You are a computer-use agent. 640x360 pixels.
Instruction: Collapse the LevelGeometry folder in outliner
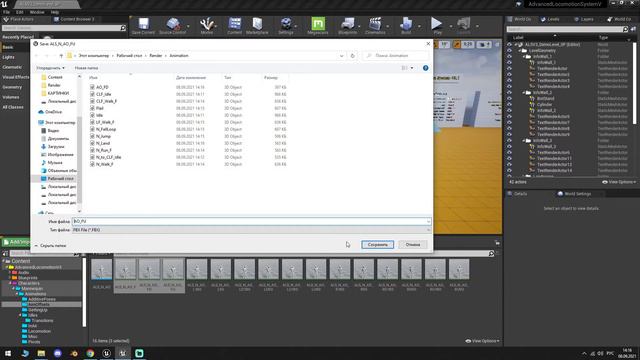[x=520, y=51]
